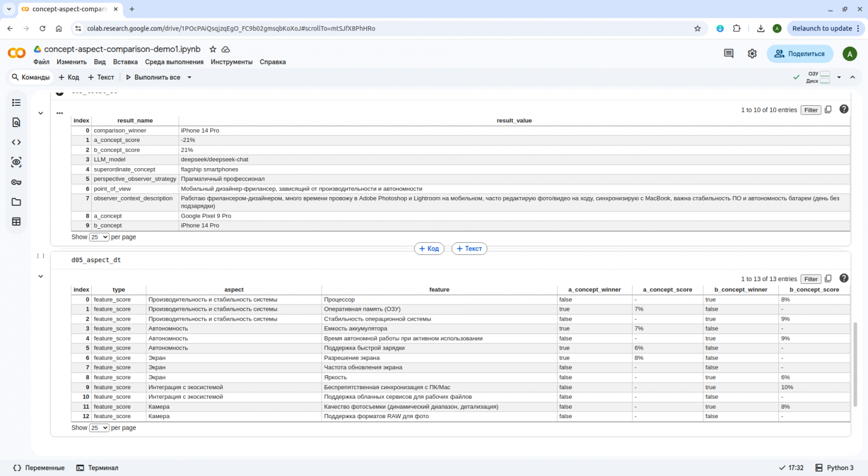Collapse the output with comparison_winner table
This screenshot has height=476, width=868.
(41, 113)
